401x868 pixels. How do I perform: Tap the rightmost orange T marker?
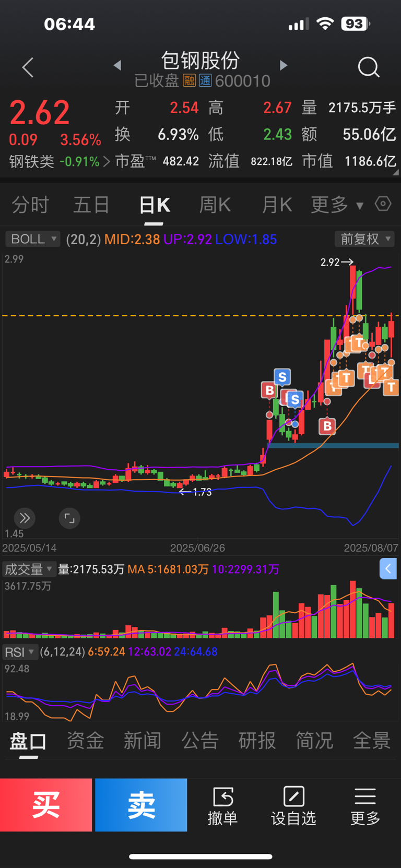tap(391, 387)
